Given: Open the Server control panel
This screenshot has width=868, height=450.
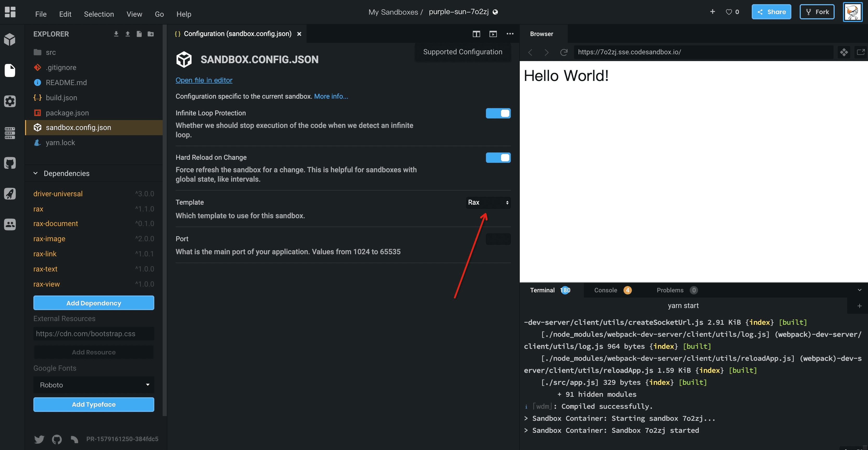Looking at the screenshot, I should 10,133.
